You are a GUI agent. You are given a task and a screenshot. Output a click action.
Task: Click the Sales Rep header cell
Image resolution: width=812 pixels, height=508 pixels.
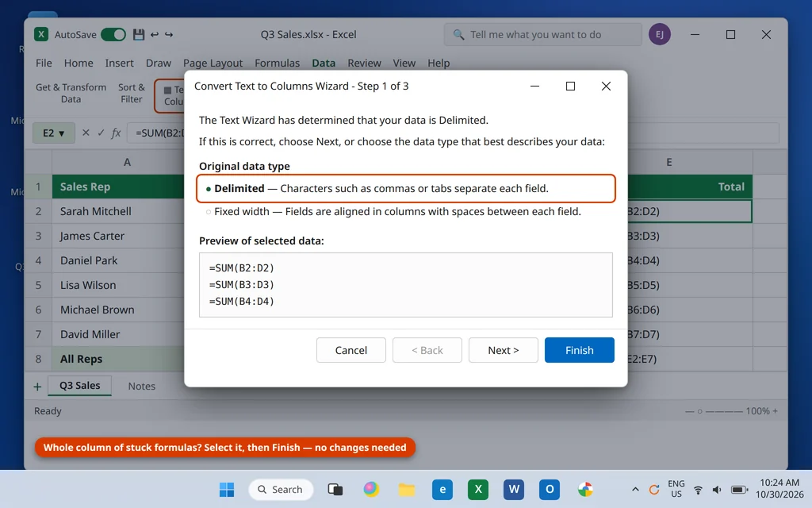pos(119,187)
